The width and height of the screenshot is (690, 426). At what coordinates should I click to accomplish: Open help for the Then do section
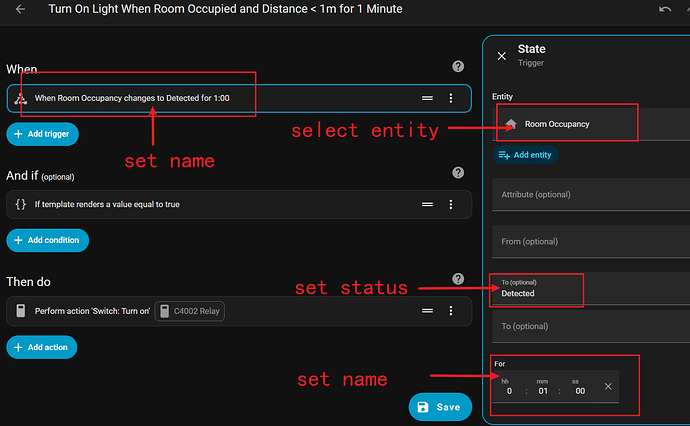pyautogui.click(x=458, y=279)
